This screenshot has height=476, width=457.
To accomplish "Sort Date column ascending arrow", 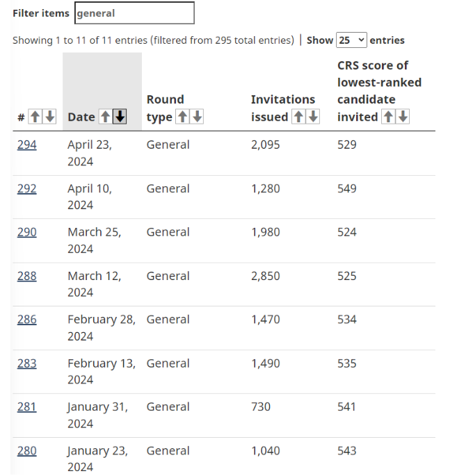I will click(105, 117).
